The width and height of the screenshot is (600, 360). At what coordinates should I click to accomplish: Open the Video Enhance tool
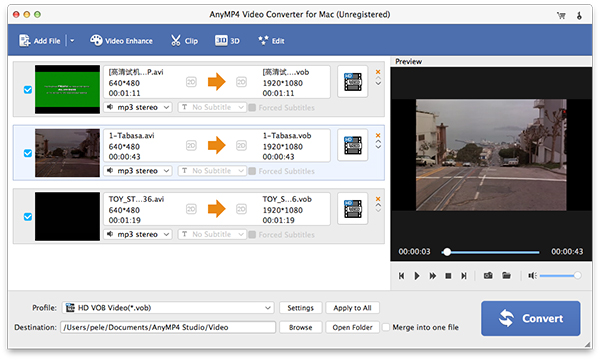pos(121,41)
